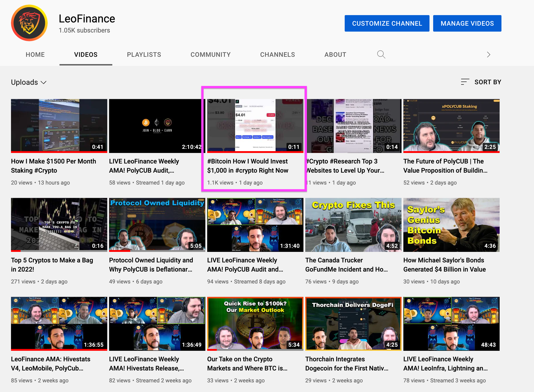Click title How Michael Saylor's Bonds Generated $4 Billion
534x392 pixels.
[444, 264]
